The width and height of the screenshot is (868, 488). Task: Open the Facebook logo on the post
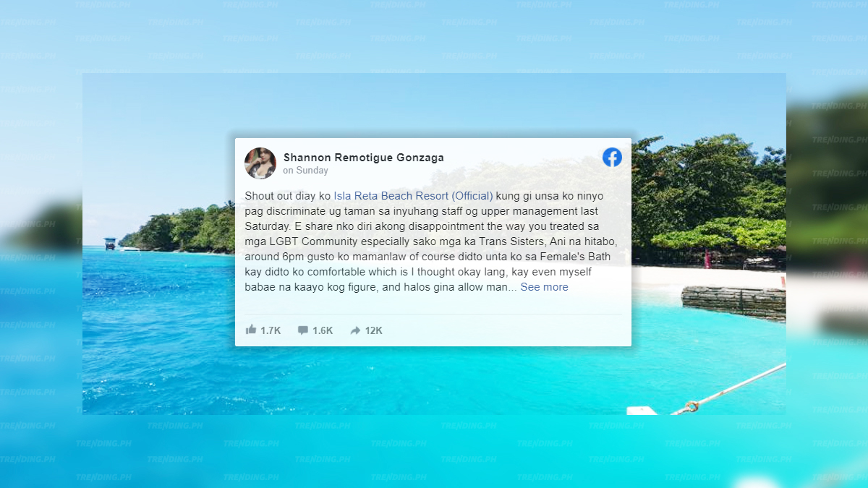(612, 158)
